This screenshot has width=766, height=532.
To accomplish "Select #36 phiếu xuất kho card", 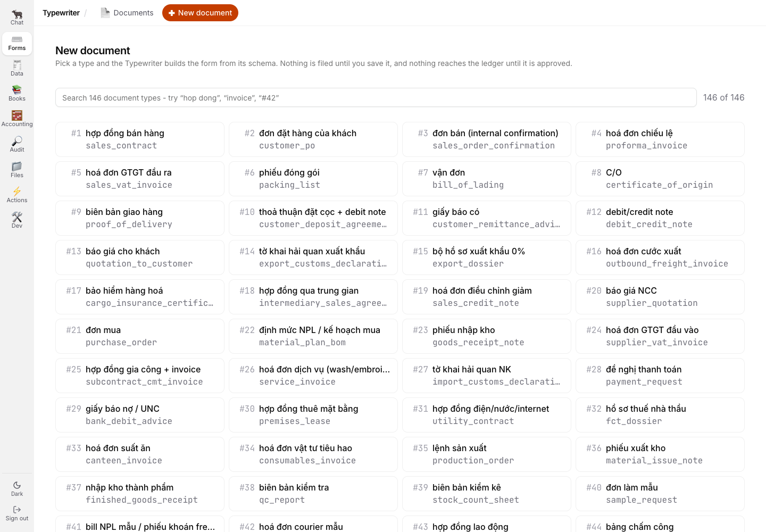I will point(660,454).
